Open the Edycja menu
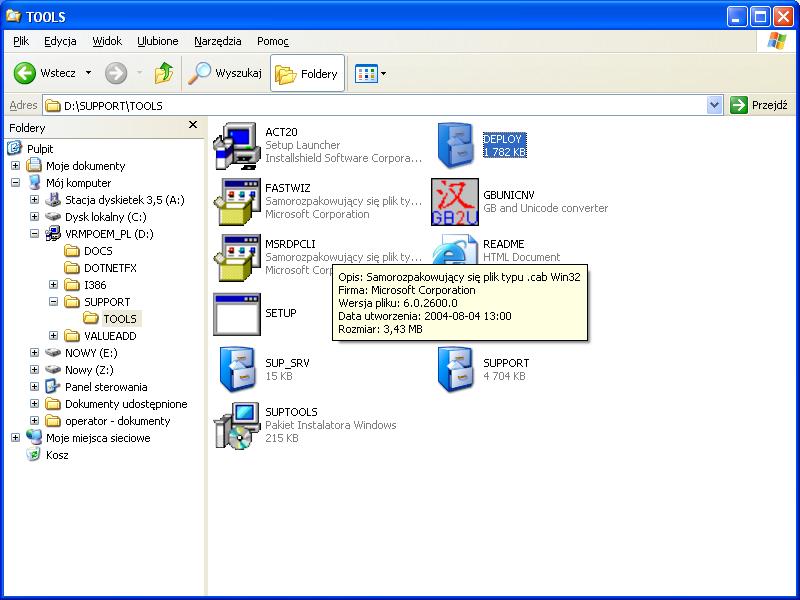 (x=60, y=41)
